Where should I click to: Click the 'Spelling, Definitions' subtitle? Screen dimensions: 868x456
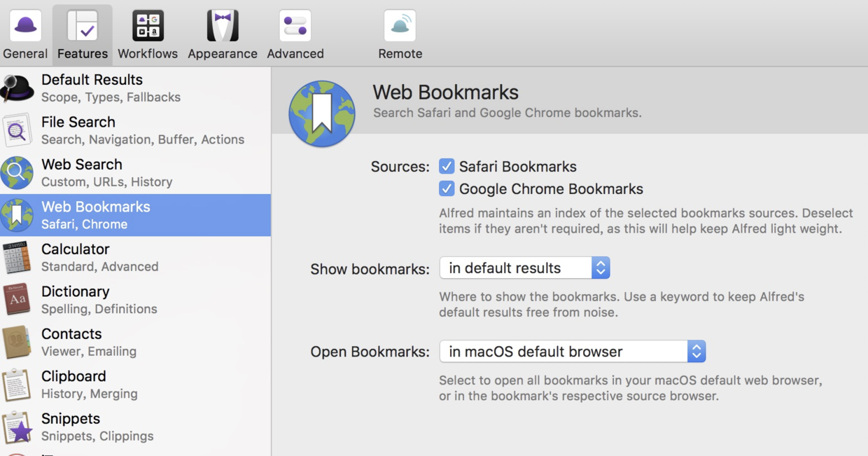[99, 309]
